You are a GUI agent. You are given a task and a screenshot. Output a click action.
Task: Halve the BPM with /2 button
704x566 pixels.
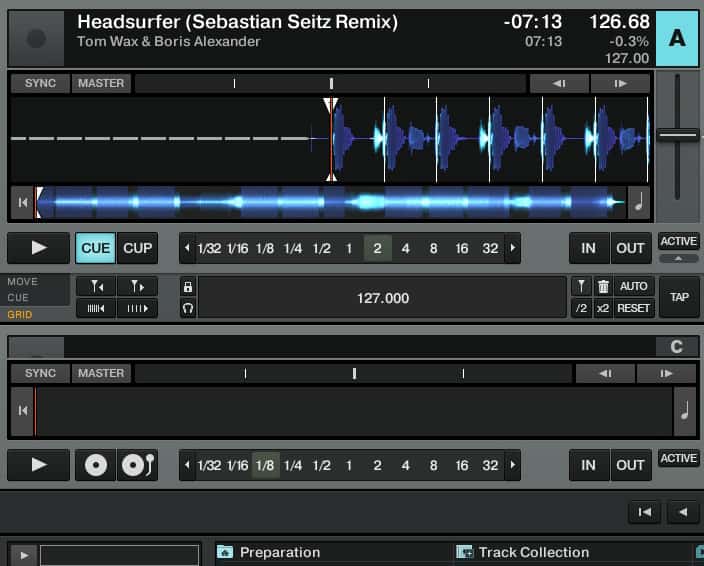click(x=581, y=308)
